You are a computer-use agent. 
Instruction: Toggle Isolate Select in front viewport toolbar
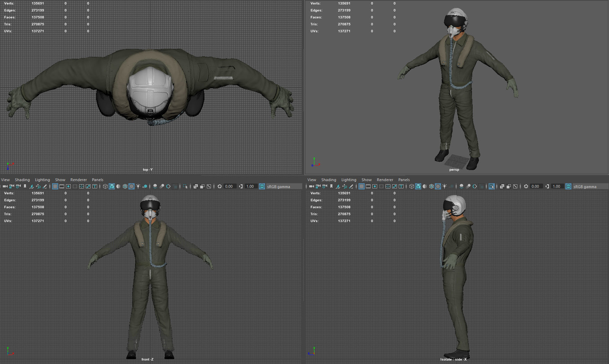(x=185, y=186)
